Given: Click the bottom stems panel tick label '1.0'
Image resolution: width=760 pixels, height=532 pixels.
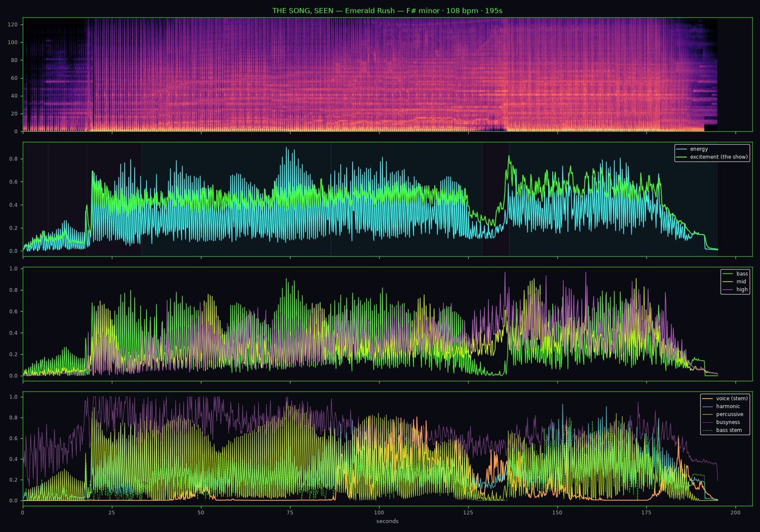Looking at the screenshot, I should click(x=13, y=397).
